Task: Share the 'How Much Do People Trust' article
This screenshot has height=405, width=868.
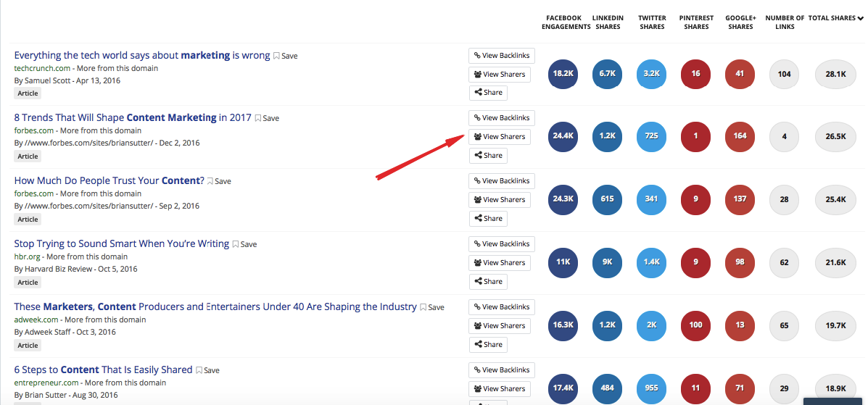Action: click(488, 219)
